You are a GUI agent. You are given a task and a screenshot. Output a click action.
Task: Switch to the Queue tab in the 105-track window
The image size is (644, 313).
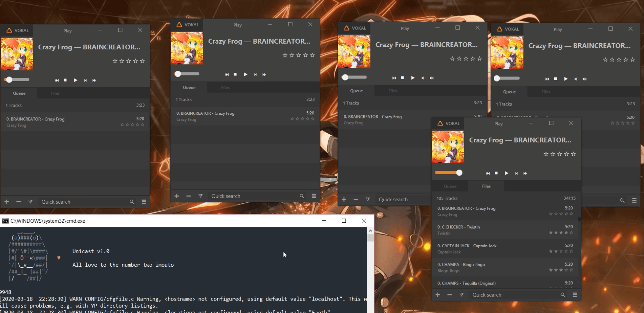[450, 186]
